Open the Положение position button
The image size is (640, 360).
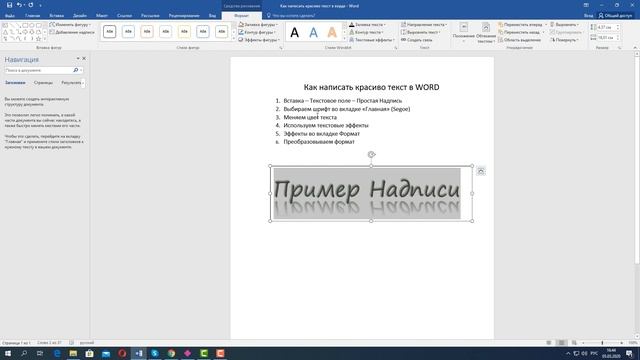pyautogui.click(x=464, y=33)
